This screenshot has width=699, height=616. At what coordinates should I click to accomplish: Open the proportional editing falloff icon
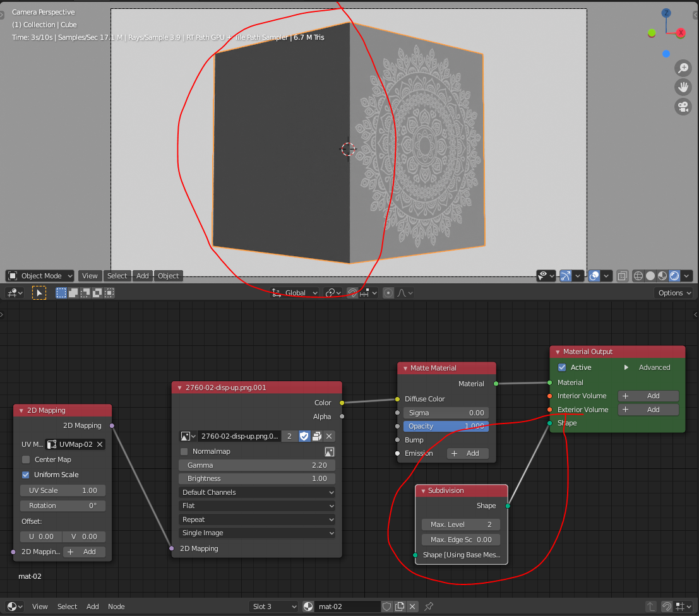click(x=403, y=292)
